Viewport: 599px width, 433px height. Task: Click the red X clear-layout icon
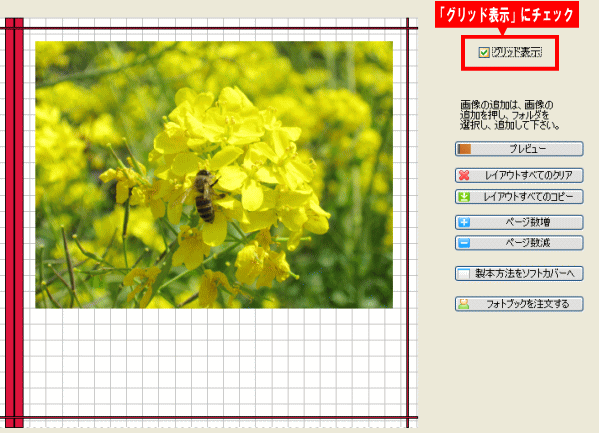[464, 175]
